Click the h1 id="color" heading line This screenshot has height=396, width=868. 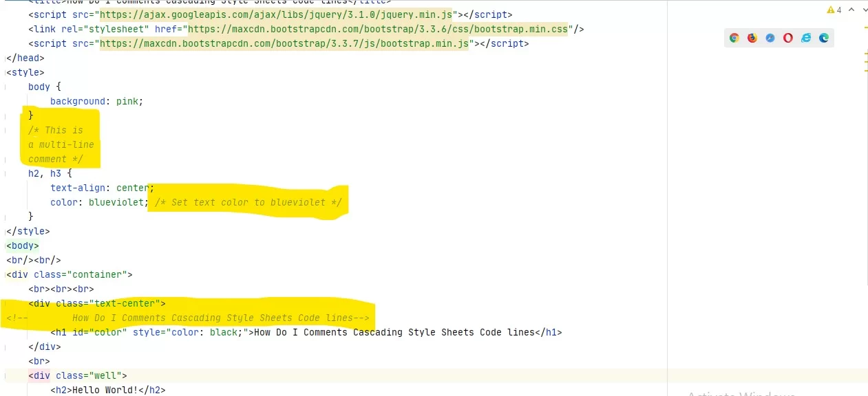pos(306,332)
